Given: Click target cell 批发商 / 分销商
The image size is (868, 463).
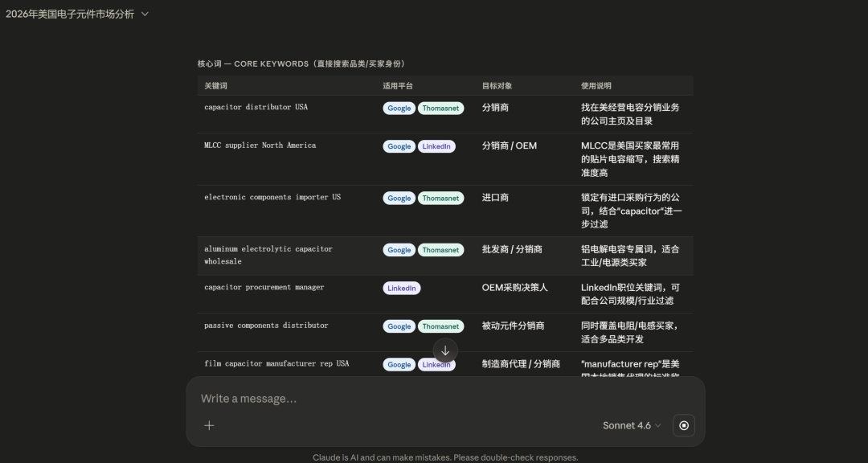Looking at the screenshot, I should [512, 250].
